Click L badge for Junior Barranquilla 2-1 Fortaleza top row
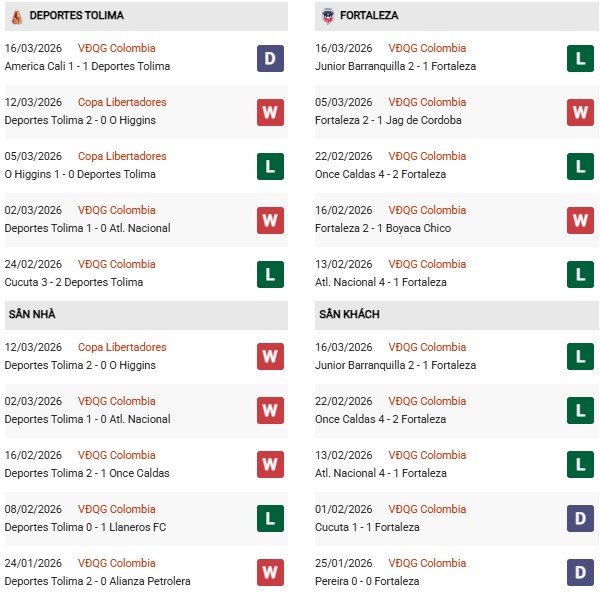The height and width of the screenshot is (596, 600). [581, 58]
